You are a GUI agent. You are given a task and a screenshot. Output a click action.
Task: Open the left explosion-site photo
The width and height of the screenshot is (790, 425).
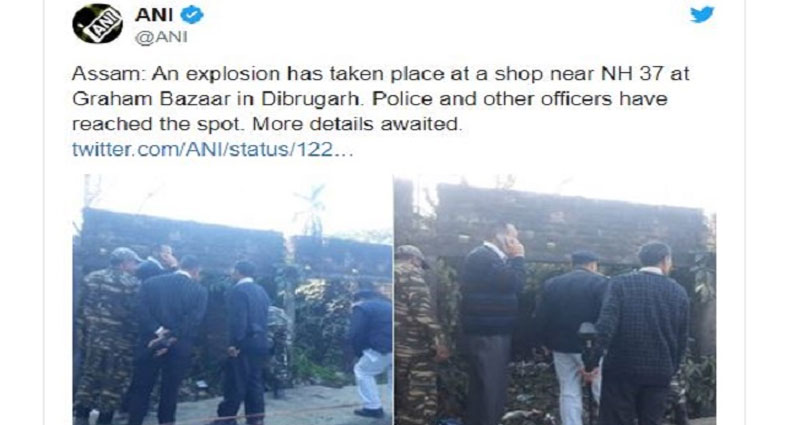coord(232,300)
